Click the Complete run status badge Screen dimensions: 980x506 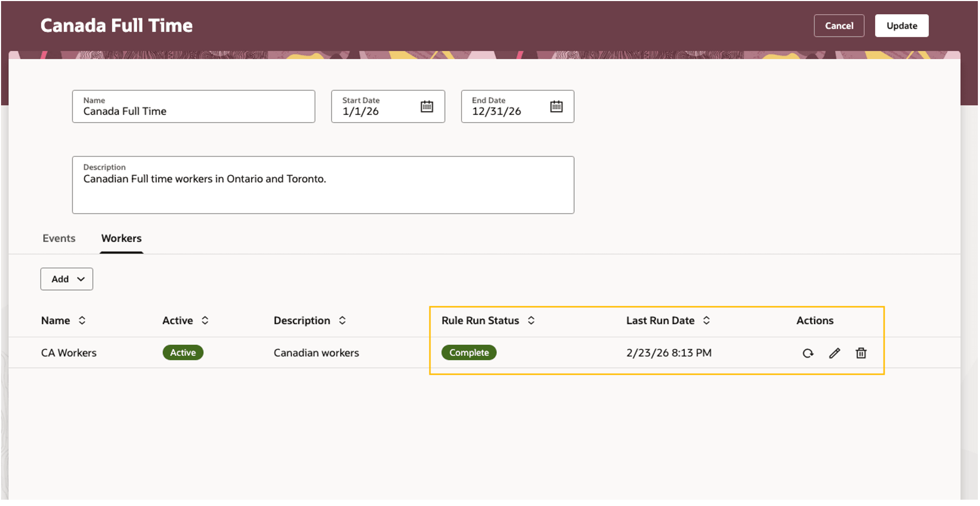coord(468,353)
